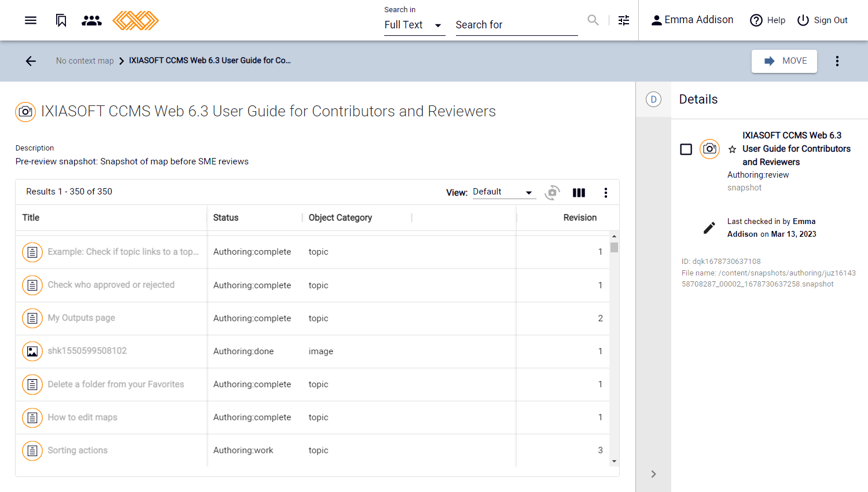Open advanced search filter options icon

[624, 20]
